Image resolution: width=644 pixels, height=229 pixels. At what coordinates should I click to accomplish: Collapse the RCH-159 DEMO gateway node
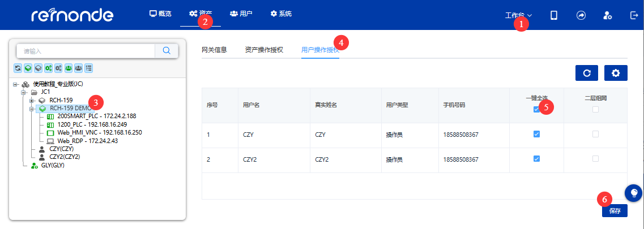[32, 109]
